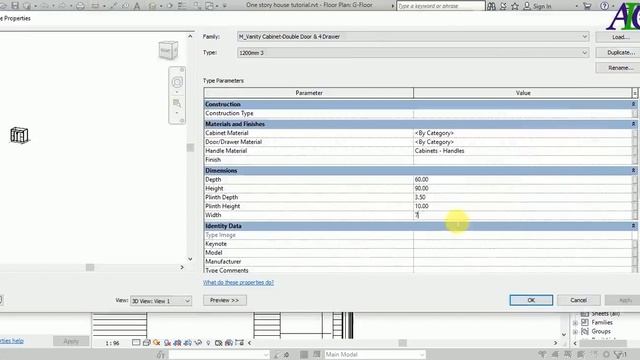Click the Width value field
The image size is (640, 360).
(522, 215)
